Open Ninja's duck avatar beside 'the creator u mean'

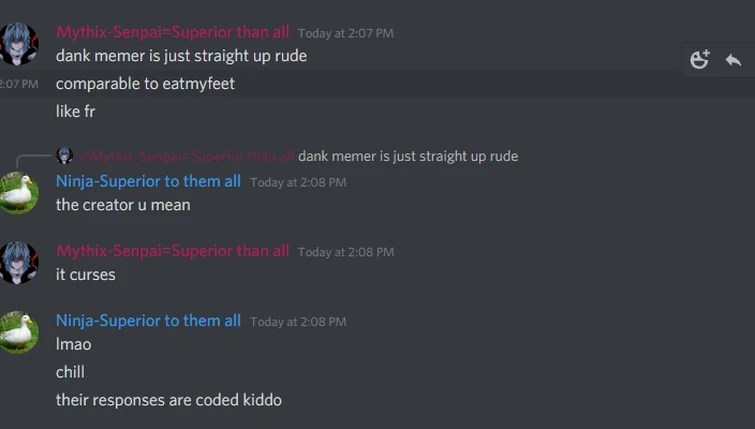18,193
